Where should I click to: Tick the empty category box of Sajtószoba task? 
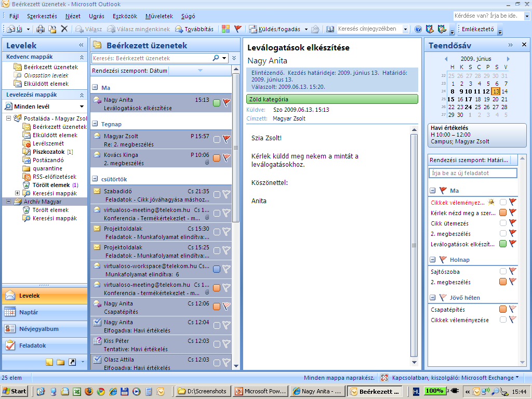[x=503, y=271]
